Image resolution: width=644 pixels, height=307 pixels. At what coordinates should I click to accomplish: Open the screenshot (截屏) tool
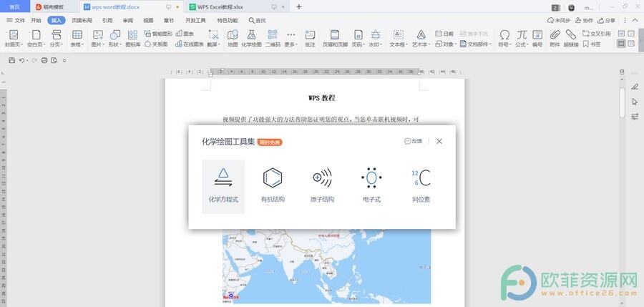[x=213, y=38]
